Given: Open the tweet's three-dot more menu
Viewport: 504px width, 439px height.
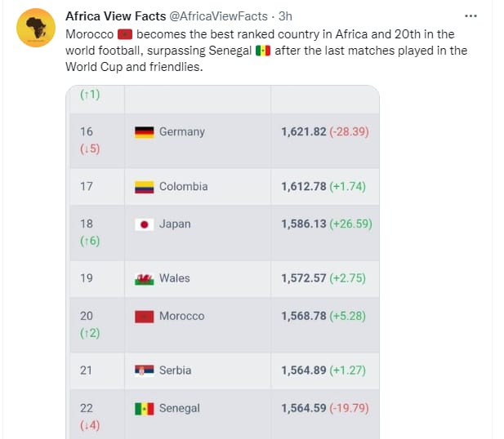Looking at the screenshot, I should pyautogui.click(x=471, y=16).
